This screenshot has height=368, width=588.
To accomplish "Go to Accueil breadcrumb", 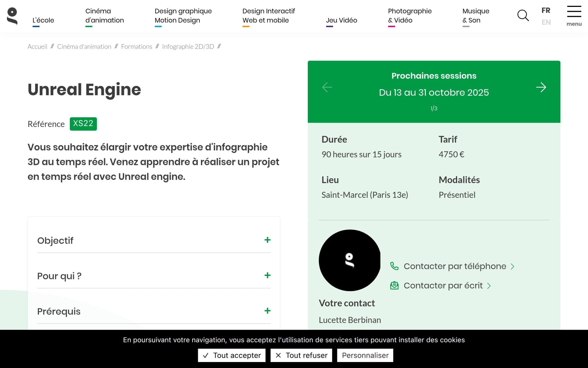I will click(37, 47).
